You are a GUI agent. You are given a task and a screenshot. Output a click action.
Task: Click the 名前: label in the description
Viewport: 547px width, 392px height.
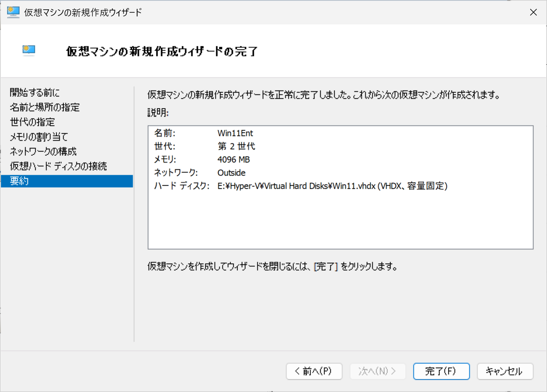pyautogui.click(x=165, y=133)
